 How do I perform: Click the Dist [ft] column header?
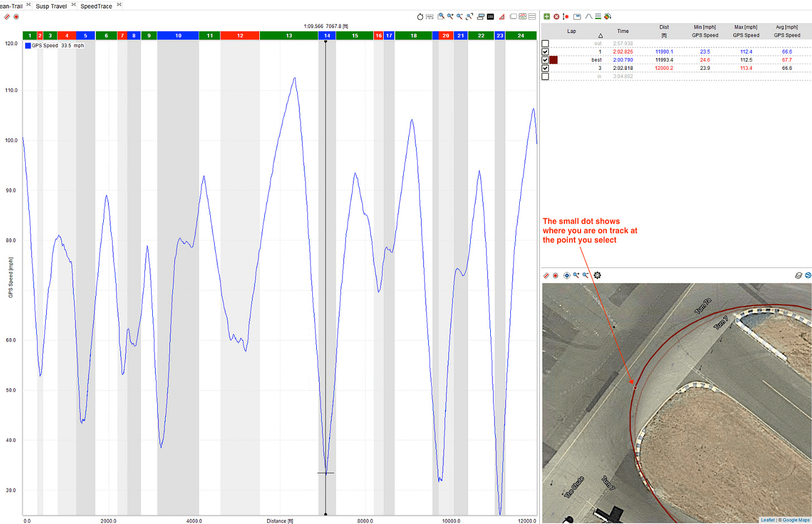tap(664, 31)
